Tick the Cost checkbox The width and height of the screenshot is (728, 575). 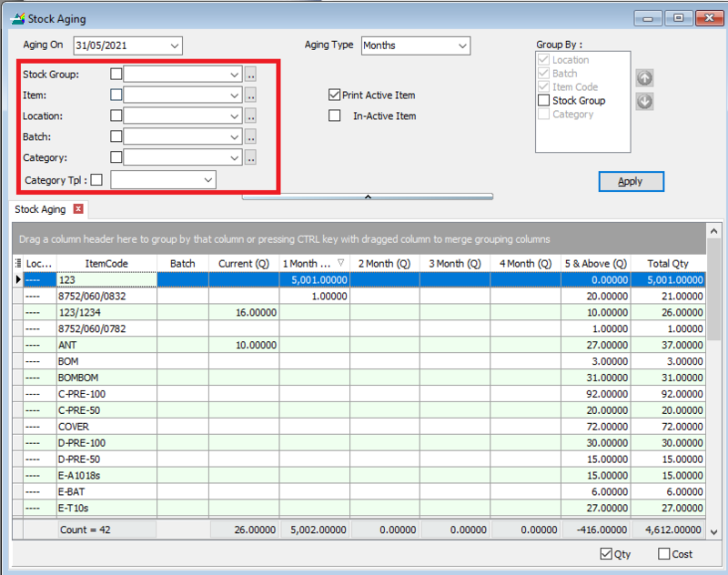click(663, 554)
